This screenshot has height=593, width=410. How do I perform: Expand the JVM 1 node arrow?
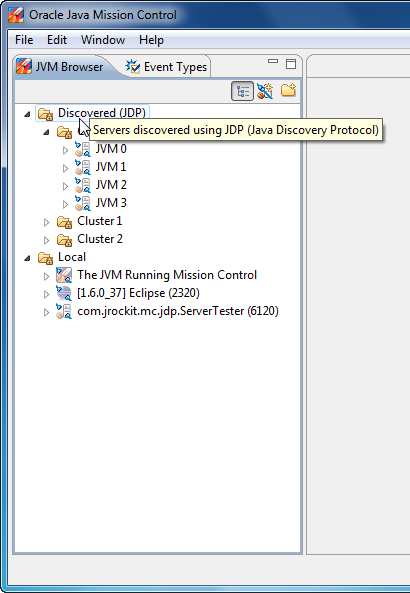click(x=65, y=168)
